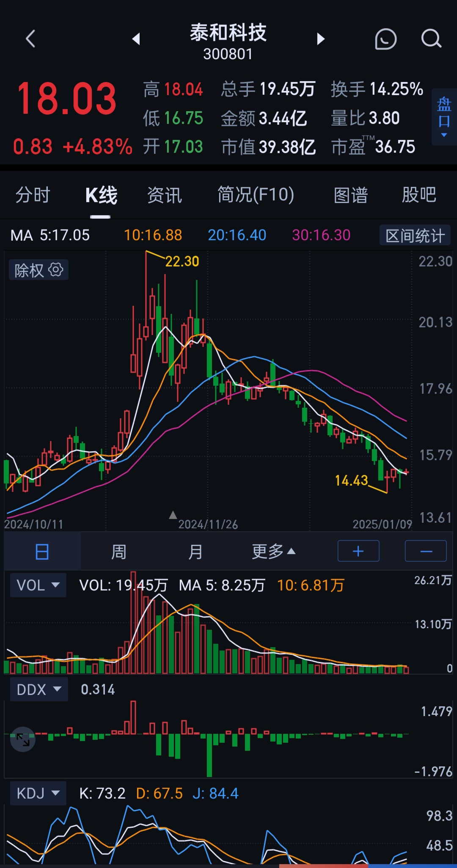Open the VOL indicator dropdown
Image resolution: width=457 pixels, height=868 pixels.
click(38, 585)
